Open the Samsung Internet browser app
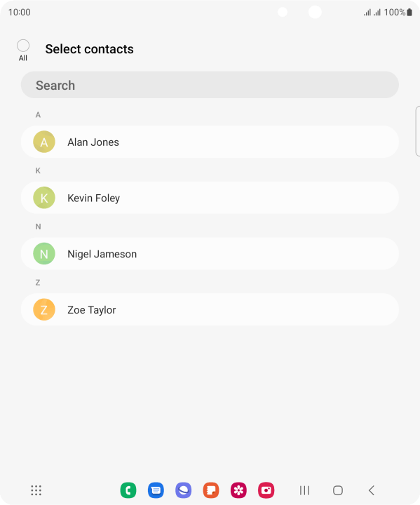 [x=183, y=490]
